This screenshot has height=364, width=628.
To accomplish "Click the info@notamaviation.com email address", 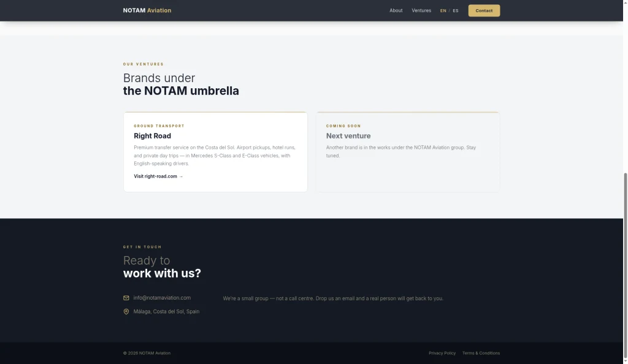I will [162, 298].
